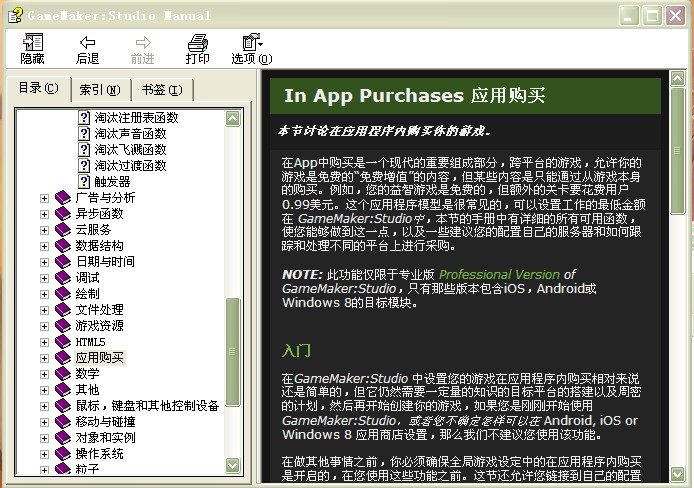Screen dimensions: 694x488
Task: Print the page with 打印 icon
Action: (x=197, y=42)
